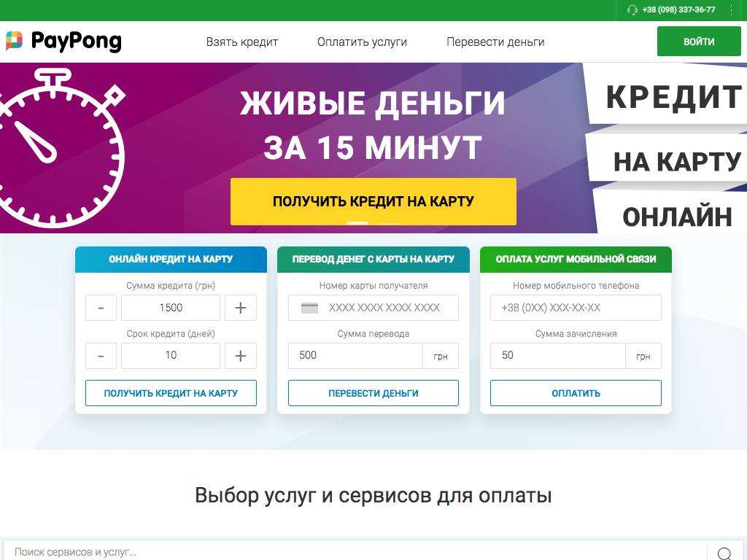
Task: Click the search magnifier icon
Action: [724, 553]
